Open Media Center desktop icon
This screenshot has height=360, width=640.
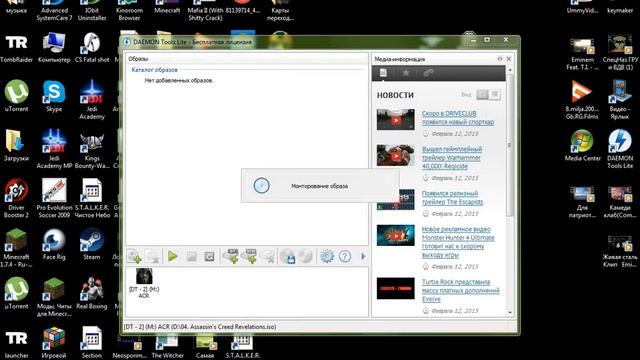pos(582,146)
